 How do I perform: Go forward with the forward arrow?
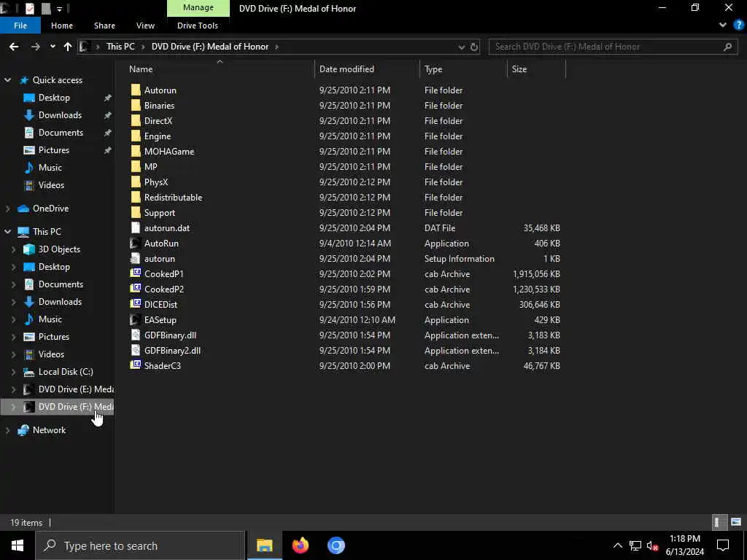coord(35,47)
